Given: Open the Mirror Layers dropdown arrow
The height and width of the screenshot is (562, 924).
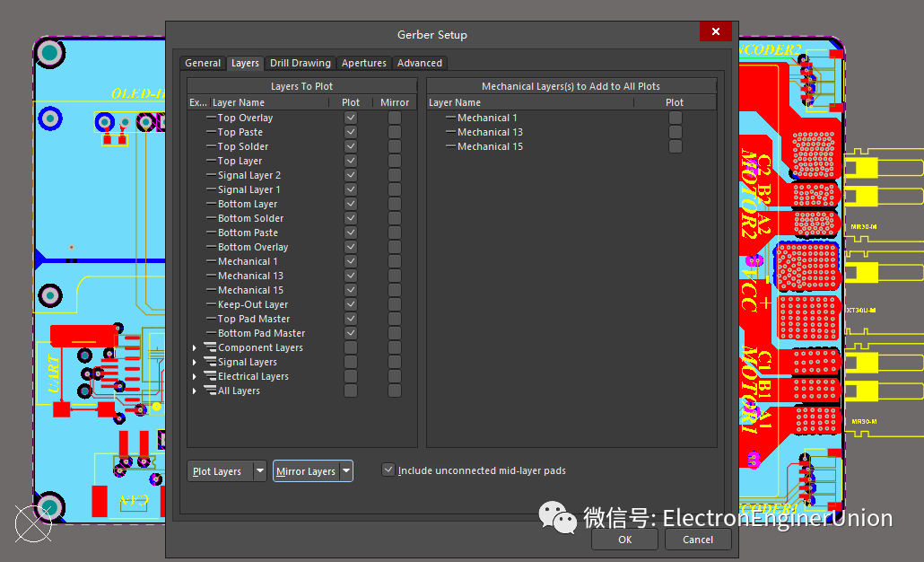Looking at the screenshot, I should (346, 470).
